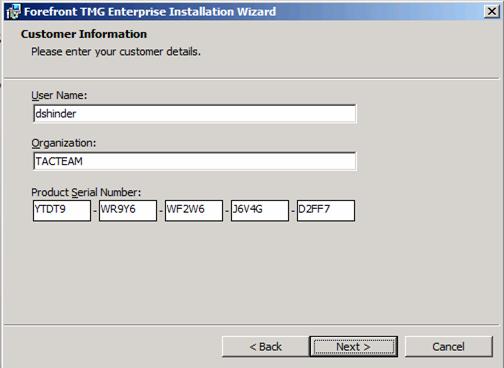This screenshot has width=504, height=368.
Task: Cancel the installation wizard
Action: point(448,347)
